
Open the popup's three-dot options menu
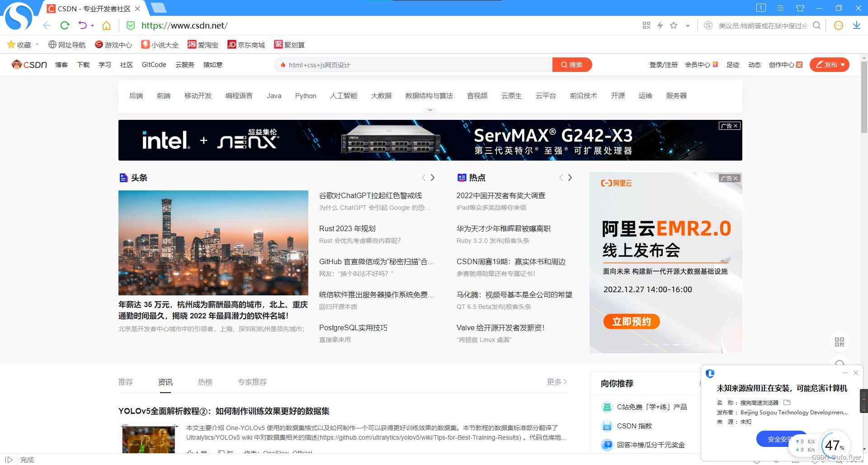click(x=844, y=373)
